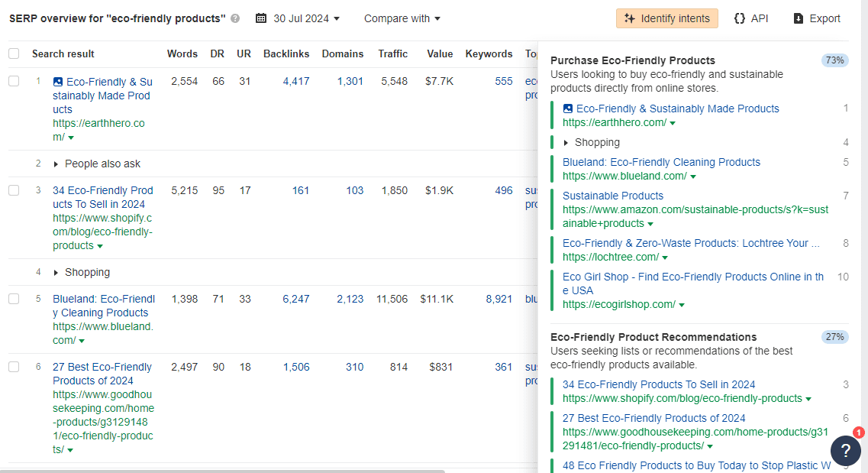Open the Eco-Friendly & Zero-Waste Products: Lochtree link
Image resolution: width=868 pixels, height=473 pixels.
pyautogui.click(x=691, y=243)
